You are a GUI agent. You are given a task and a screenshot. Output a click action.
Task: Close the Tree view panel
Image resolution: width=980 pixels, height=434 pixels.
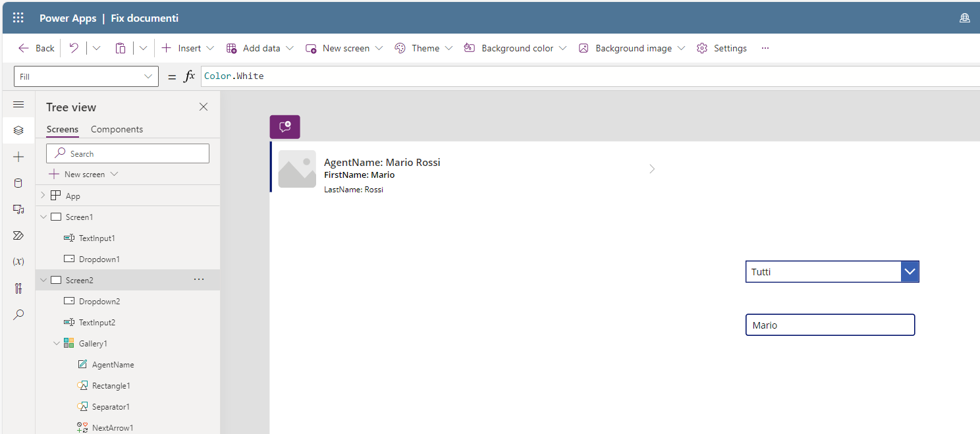coord(204,107)
